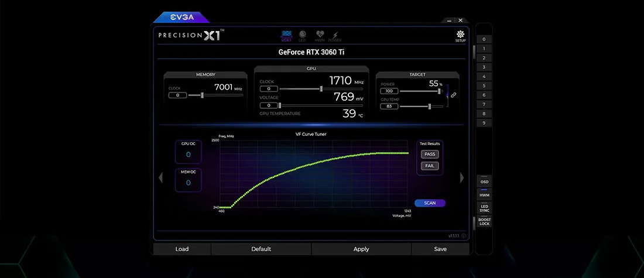Open the VGA1 tab icon
Viewport: 644px width, 278px height.
tap(287, 36)
